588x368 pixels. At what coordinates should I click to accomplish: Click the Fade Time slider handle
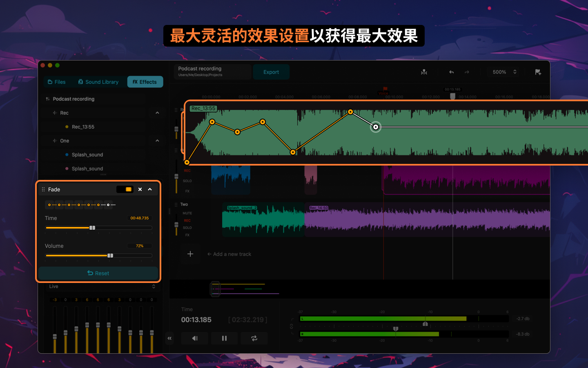92,228
